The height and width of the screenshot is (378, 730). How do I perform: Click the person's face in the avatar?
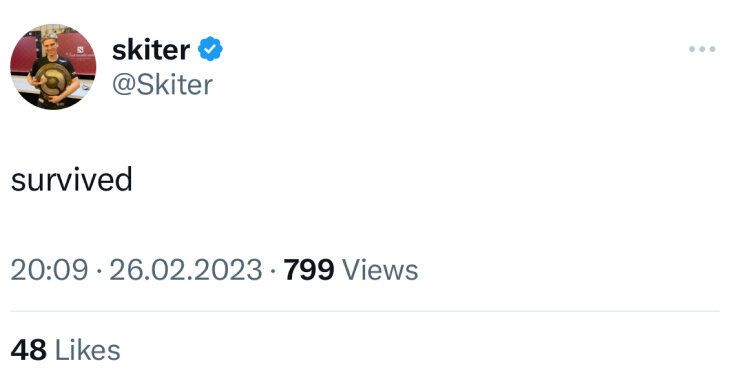point(50,46)
